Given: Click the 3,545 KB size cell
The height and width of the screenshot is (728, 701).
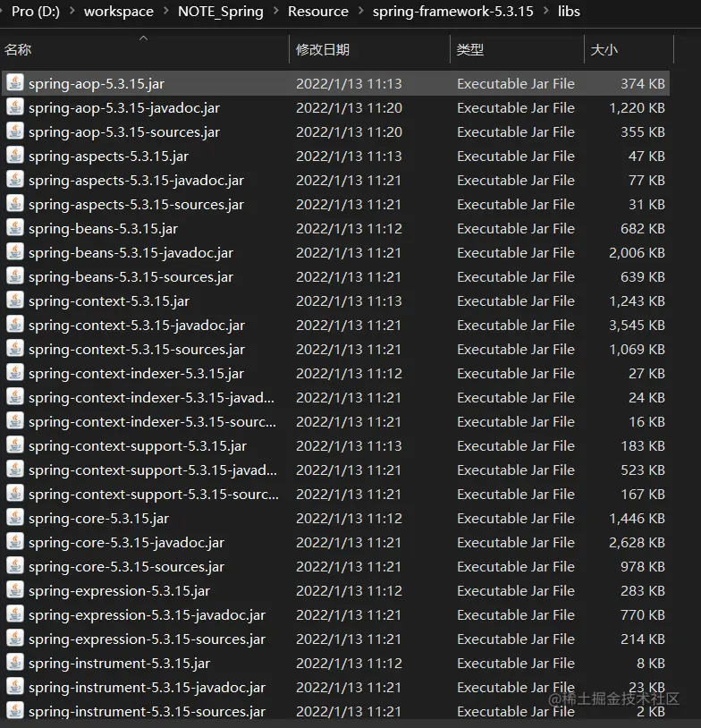Looking at the screenshot, I should point(637,325).
